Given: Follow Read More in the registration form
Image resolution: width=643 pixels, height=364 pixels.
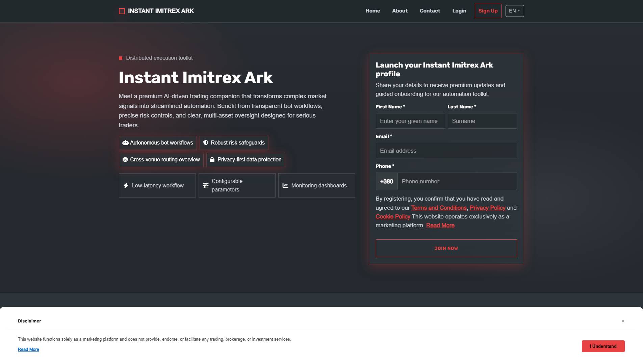Looking at the screenshot, I should (x=440, y=226).
